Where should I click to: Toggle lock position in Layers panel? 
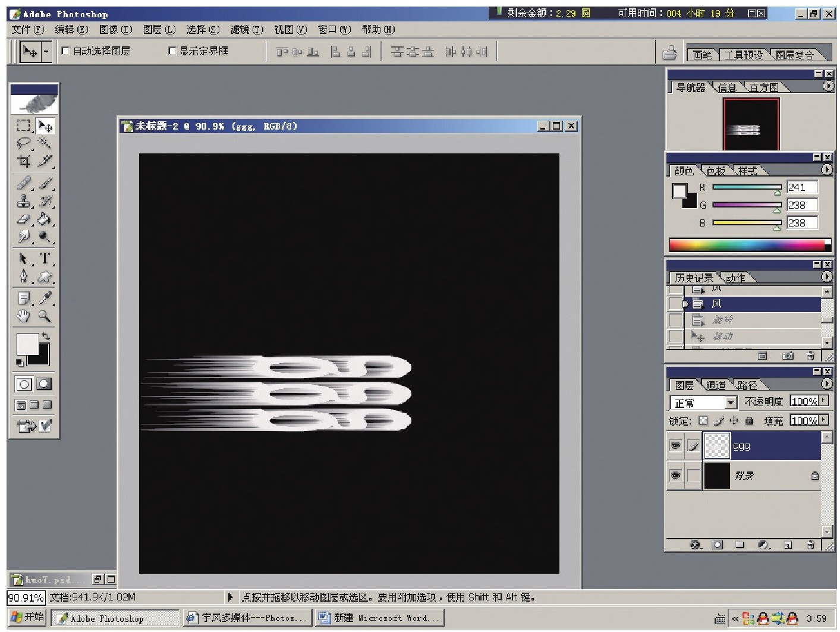click(x=734, y=421)
